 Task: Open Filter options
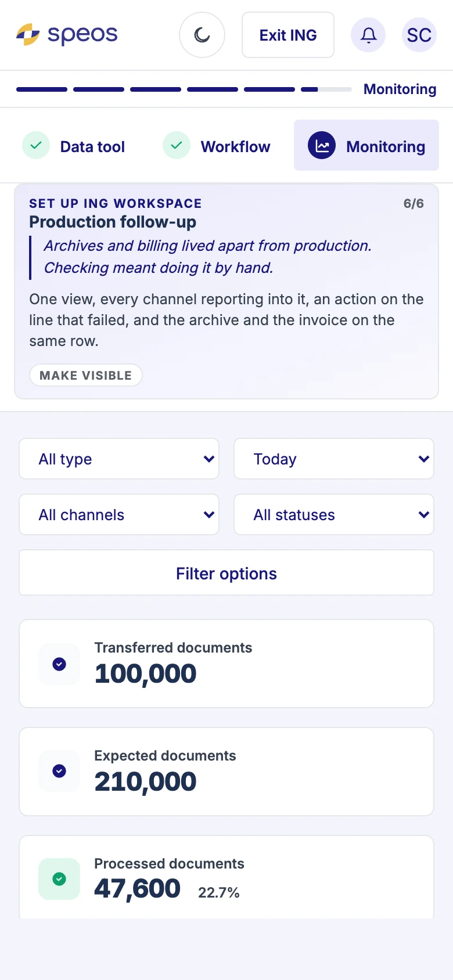(x=227, y=572)
